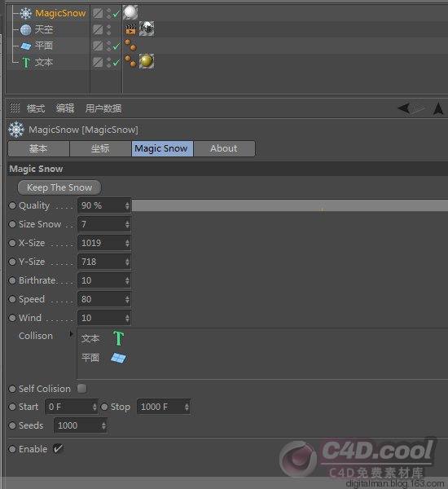The width and height of the screenshot is (448, 489).
Task: Open the 用户数据 user data menu
Action: pyautogui.click(x=103, y=108)
